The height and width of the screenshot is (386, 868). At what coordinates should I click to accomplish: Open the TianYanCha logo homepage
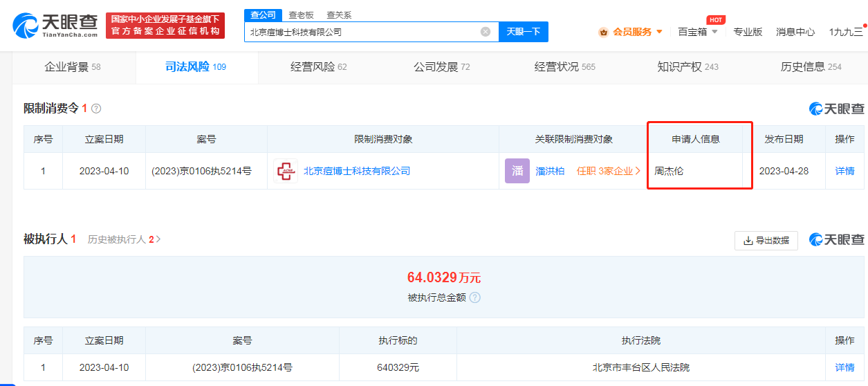pyautogui.click(x=55, y=26)
